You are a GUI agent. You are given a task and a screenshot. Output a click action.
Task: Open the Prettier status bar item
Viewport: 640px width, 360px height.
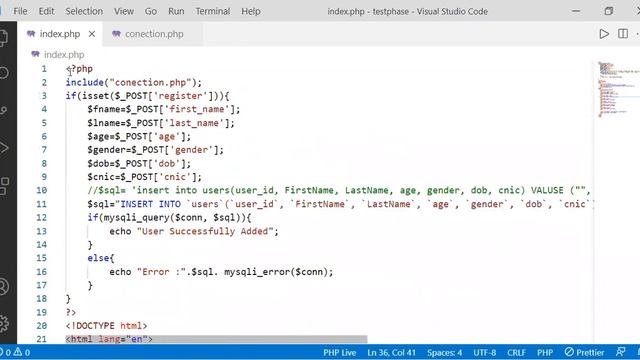pos(584,352)
